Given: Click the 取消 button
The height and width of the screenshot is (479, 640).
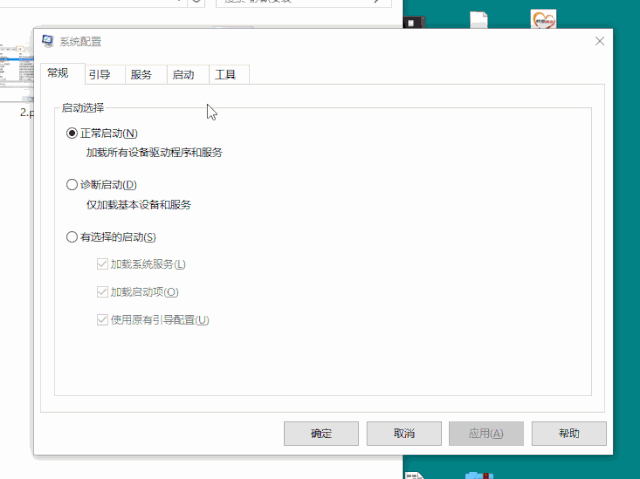Looking at the screenshot, I should 404,433.
